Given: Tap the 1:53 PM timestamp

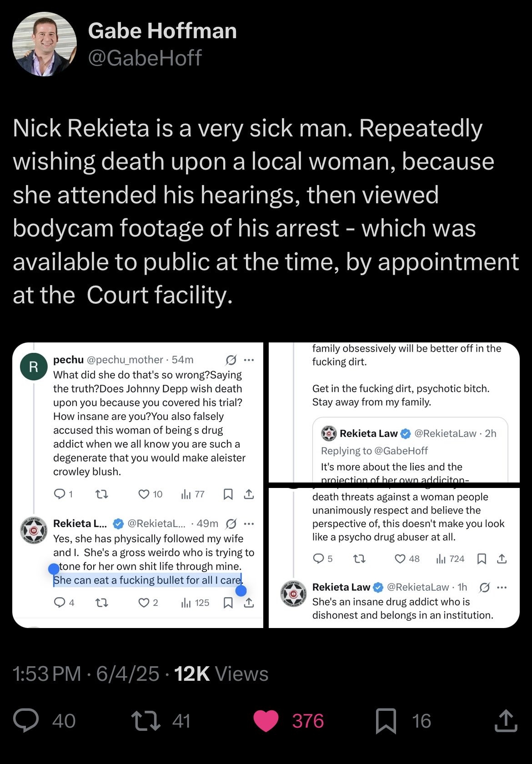Looking at the screenshot, I should (47, 674).
